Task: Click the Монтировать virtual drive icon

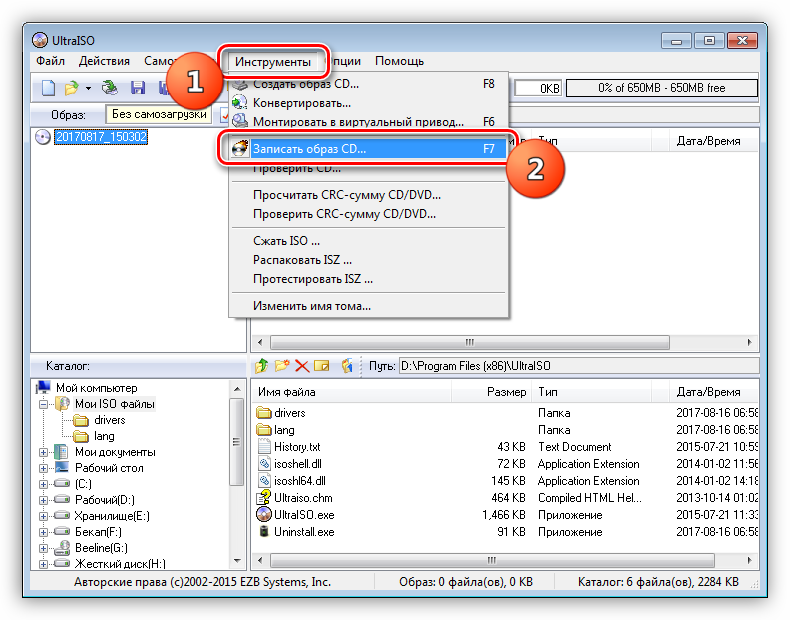Action: click(x=240, y=121)
